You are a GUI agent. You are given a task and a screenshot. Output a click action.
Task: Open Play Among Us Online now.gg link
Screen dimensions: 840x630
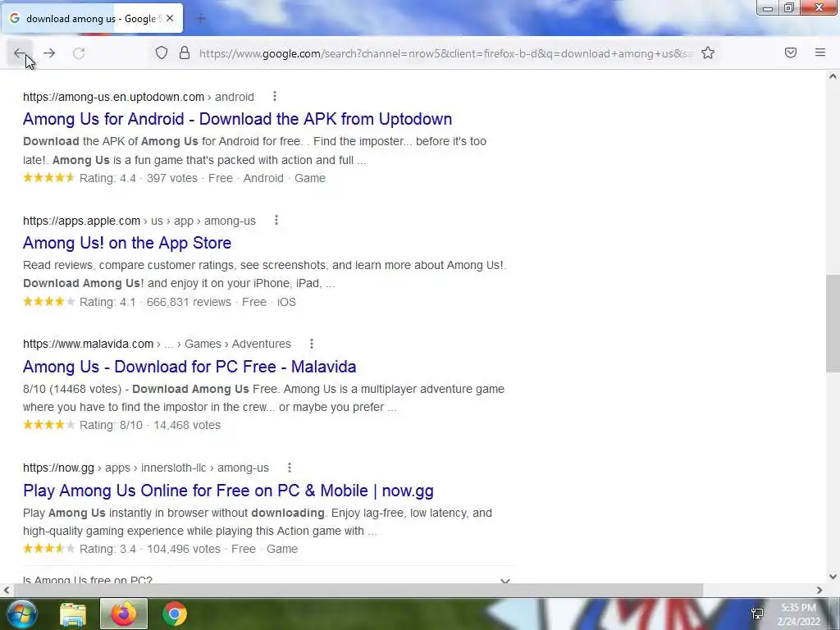(x=228, y=491)
